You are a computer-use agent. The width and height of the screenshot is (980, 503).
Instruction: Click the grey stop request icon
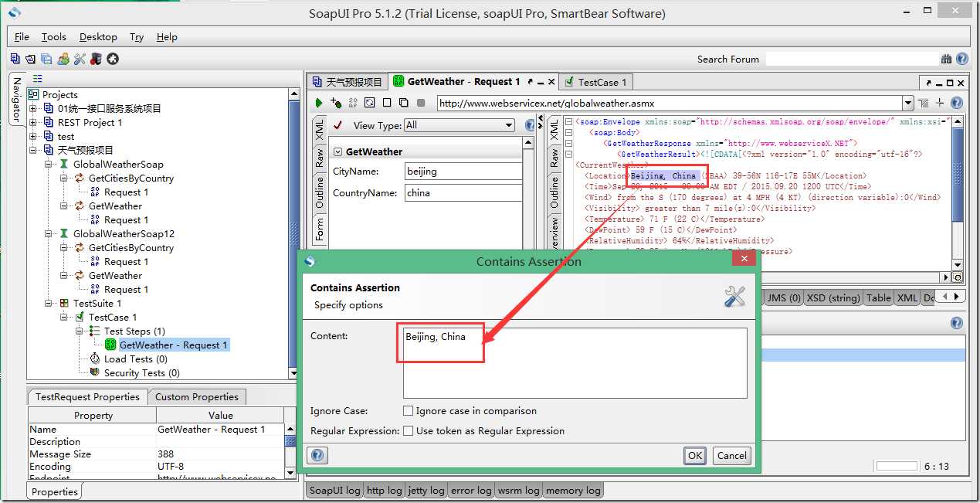pos(421,103)
